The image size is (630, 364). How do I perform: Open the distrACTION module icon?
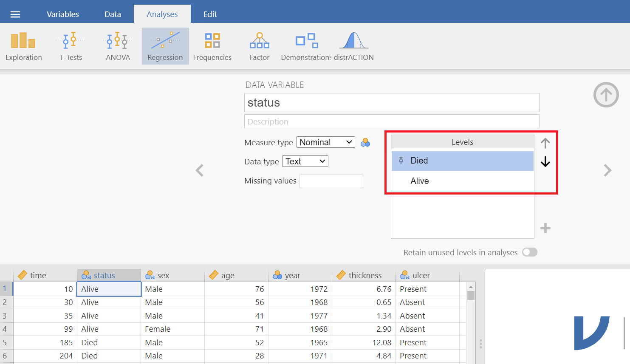tap(353, 46)
